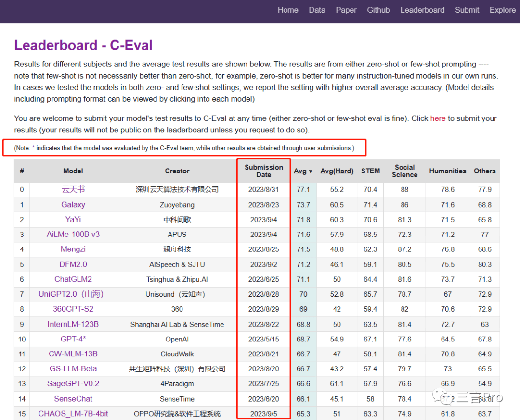
Task: Select the creator cell '4Paradigm'
Action: (x=177, y=384)
